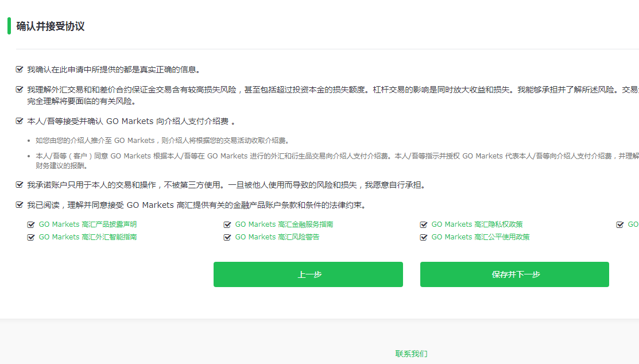Open GO Markets 高汇产品披露声明 link

[x=88, y=224]
